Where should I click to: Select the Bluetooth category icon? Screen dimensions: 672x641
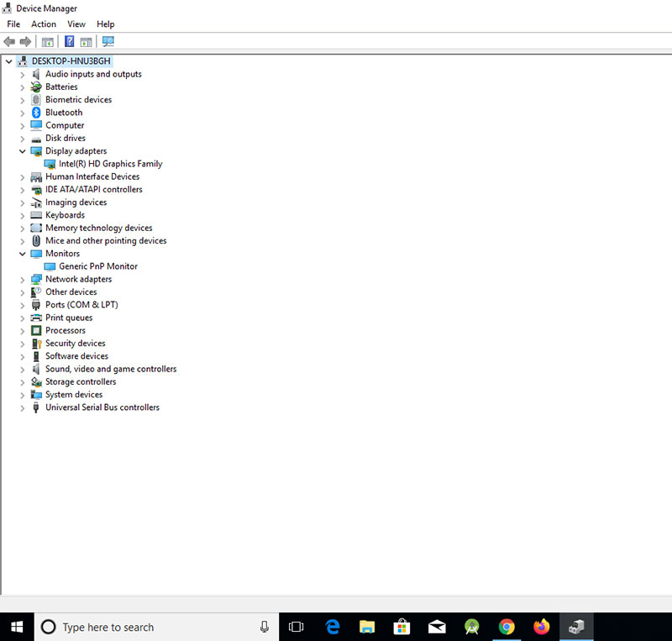pyautogui.click(x=36, y=113)
